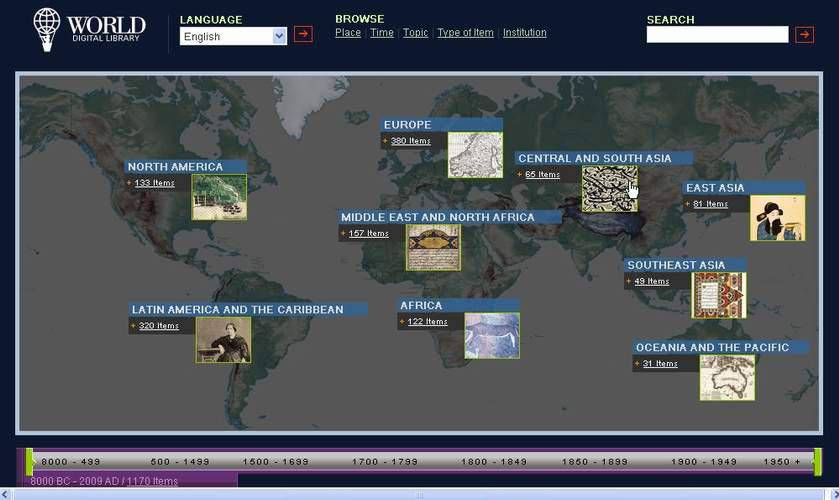839x500 pixels.
Task: Select the 8000 - 499 timeline period
Action: 71,461
